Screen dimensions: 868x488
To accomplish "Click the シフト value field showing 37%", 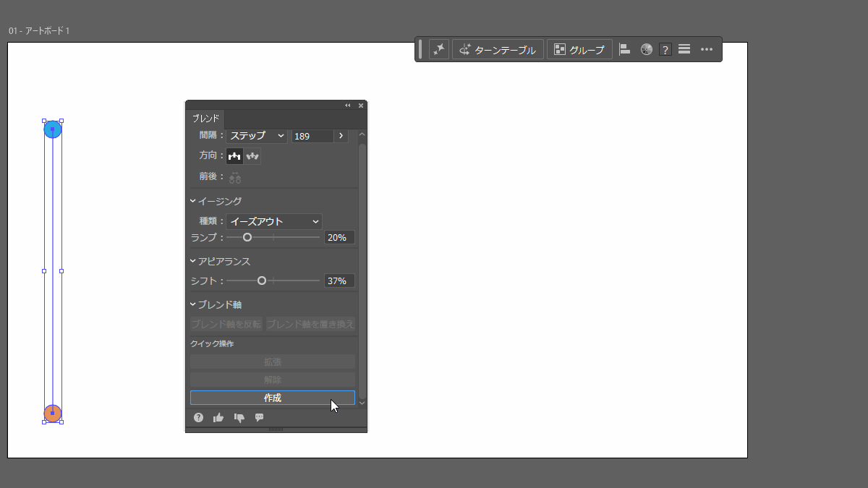I will click(x=339, y=281).
